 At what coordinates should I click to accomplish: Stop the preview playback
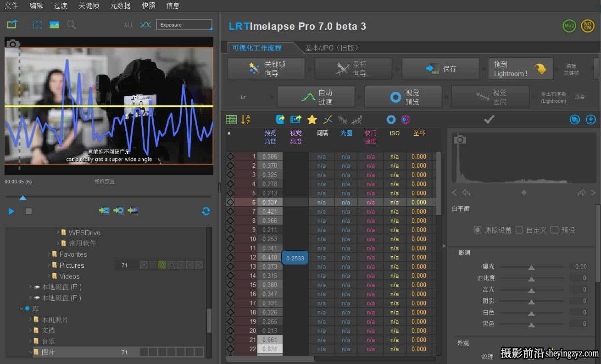28,211
